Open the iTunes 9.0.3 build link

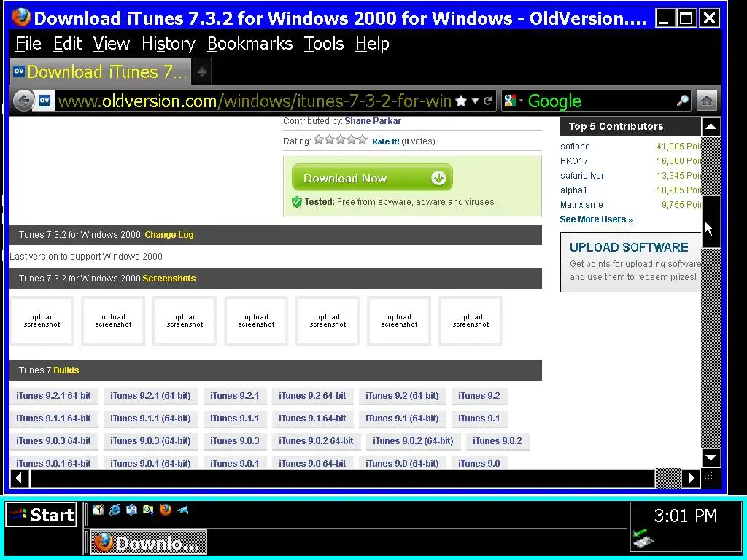(x=234, y=441)
